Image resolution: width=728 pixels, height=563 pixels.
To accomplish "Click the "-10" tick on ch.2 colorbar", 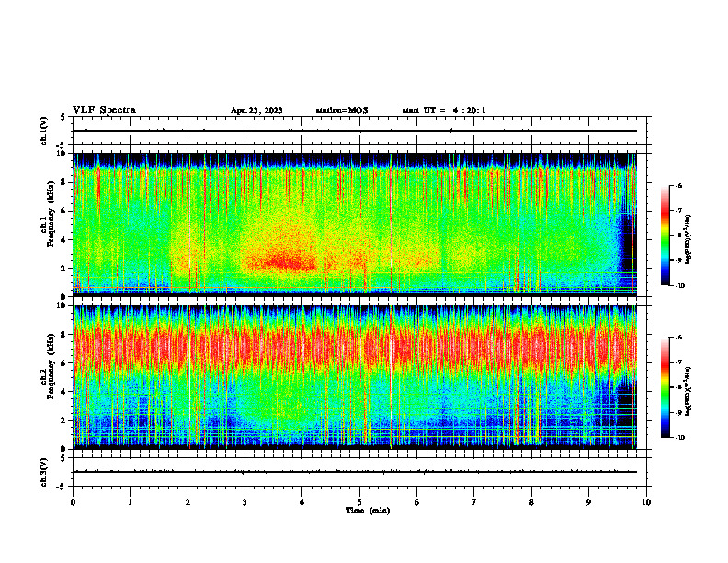I will pos(678,438).
